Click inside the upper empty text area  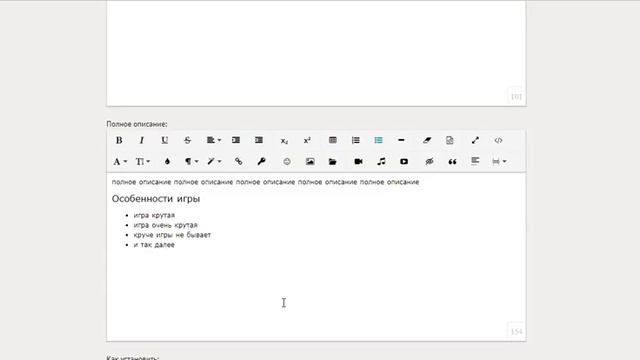tap(316, 53)
